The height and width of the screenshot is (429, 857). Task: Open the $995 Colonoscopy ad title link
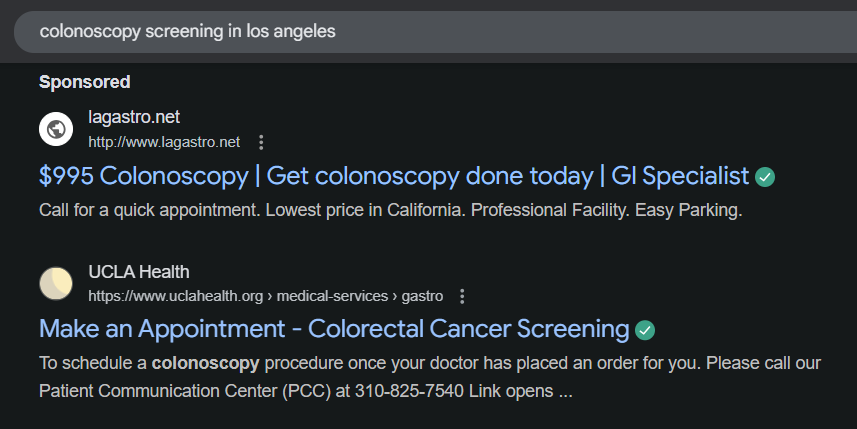pyautogui.click(x=393, y=176)
